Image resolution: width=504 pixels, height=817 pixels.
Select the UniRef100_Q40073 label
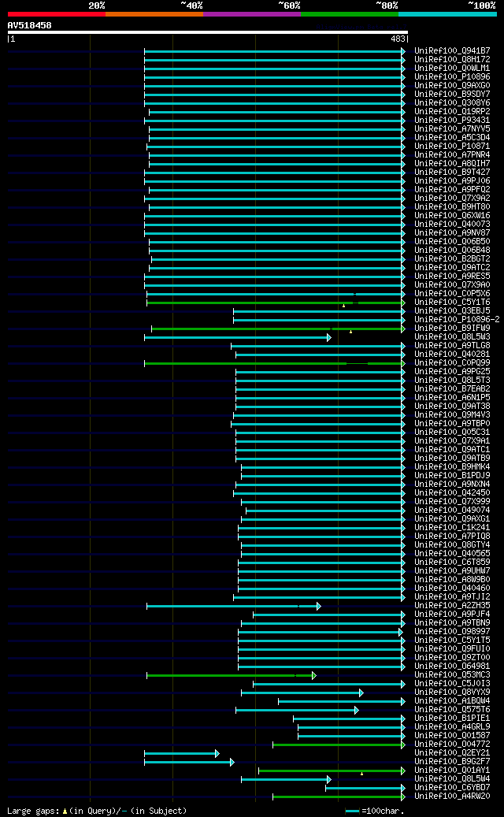point(452,224)
